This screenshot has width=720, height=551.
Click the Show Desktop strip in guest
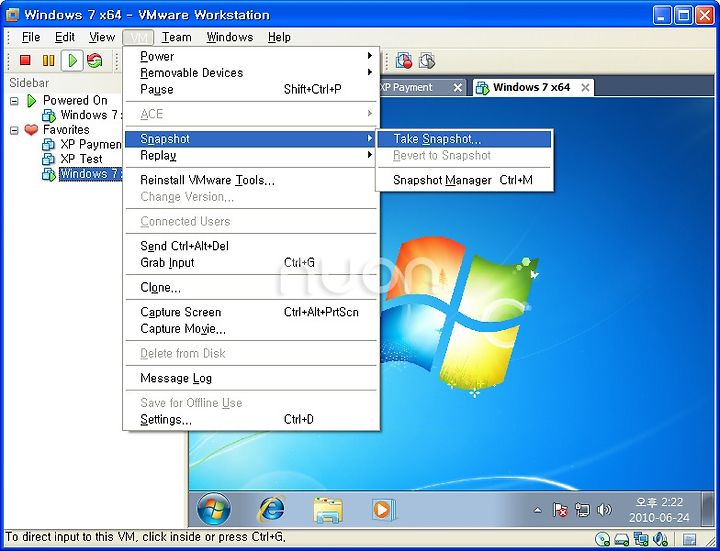point(709,509)
